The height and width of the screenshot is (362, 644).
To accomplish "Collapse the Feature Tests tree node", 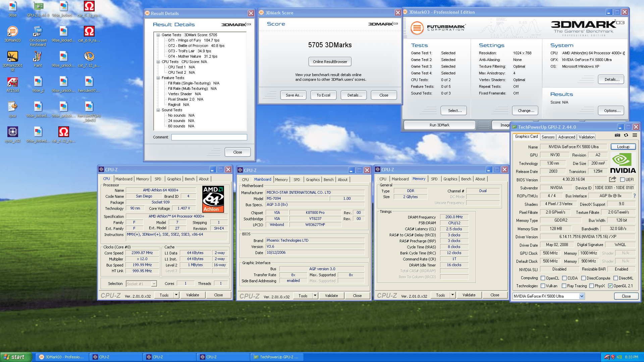I will 158,78.
